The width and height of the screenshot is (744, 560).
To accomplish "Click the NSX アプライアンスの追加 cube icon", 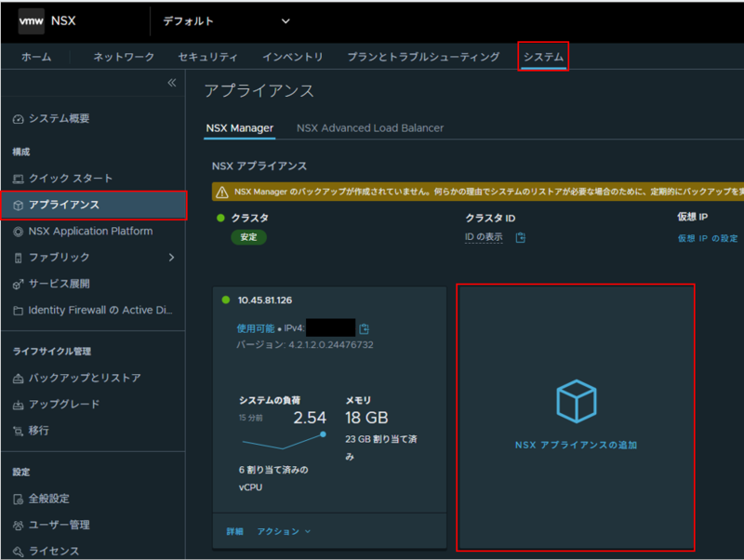I will [x=576, y=402].
